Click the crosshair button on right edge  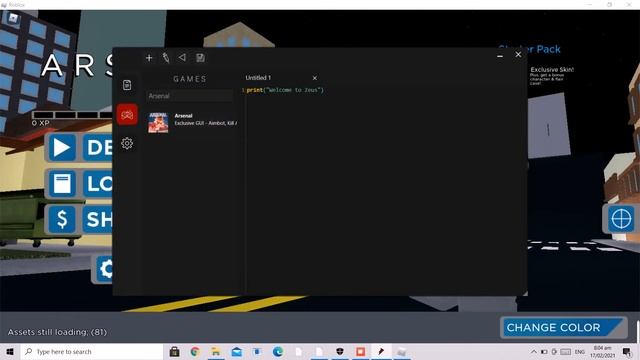click(621, 219)
